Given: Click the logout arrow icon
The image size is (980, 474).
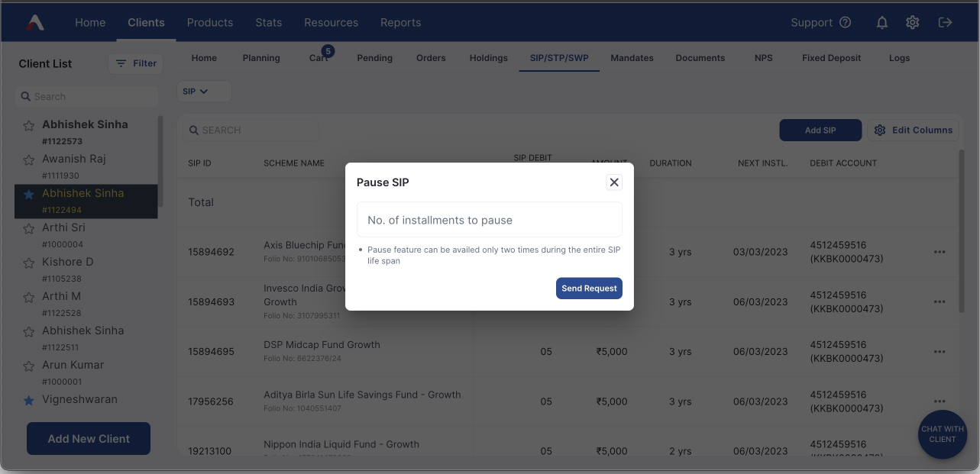Looking at the screenshot, I should click(x=945, y=22).
